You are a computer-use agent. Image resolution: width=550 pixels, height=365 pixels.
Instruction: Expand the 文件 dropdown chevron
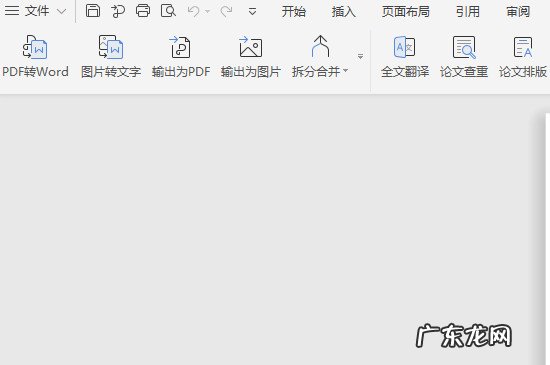coord(61,12)
